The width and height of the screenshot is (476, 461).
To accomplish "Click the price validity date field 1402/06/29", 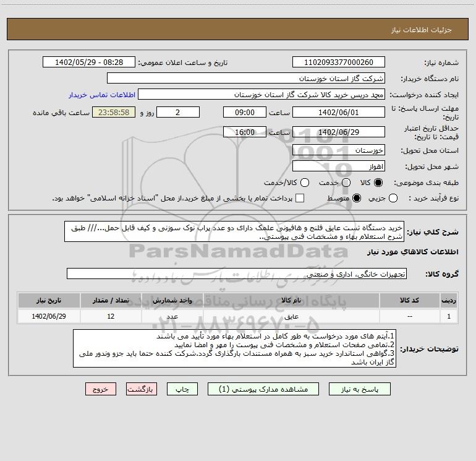I will pyautogui.click(x=339, y=132).
